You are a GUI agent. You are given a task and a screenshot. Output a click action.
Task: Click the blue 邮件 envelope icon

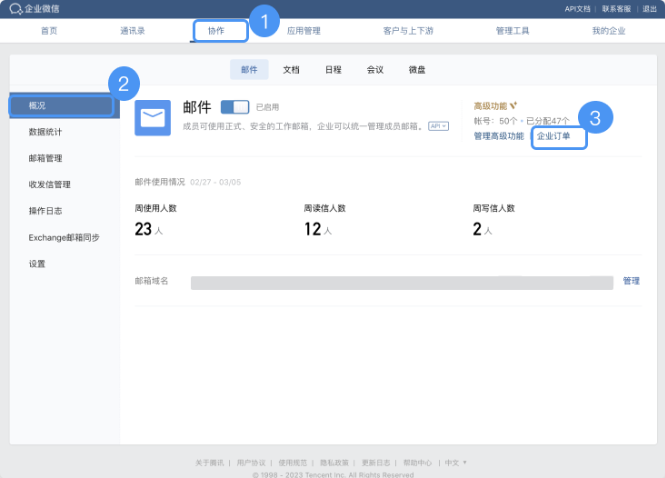152,117
